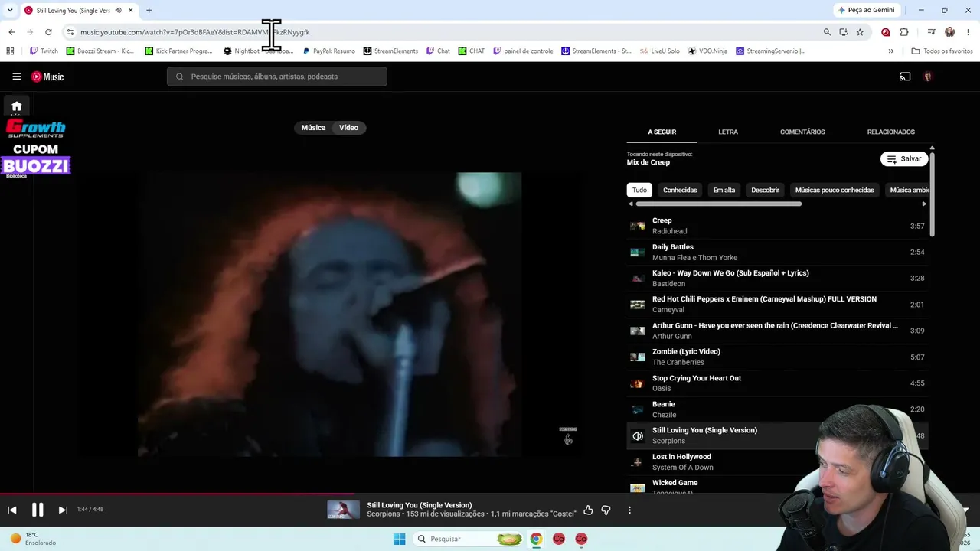Click the Pesquisar taskbar search box
This screenshot has width=980, height=551.
[469, 539]
